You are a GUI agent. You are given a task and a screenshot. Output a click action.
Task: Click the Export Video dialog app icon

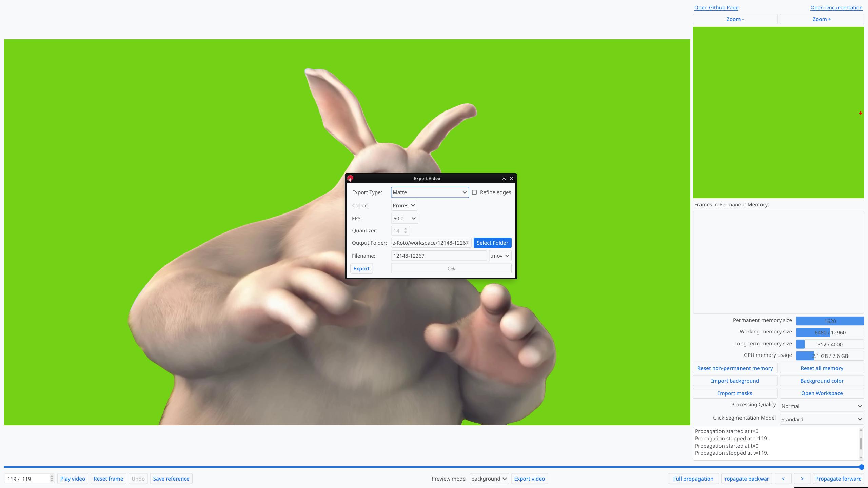[350, 178]
